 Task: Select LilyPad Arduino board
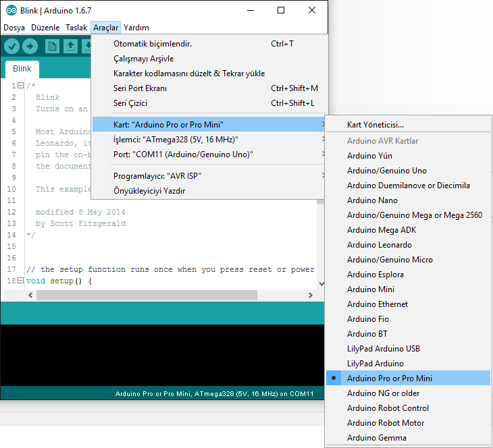pos(408,364)
